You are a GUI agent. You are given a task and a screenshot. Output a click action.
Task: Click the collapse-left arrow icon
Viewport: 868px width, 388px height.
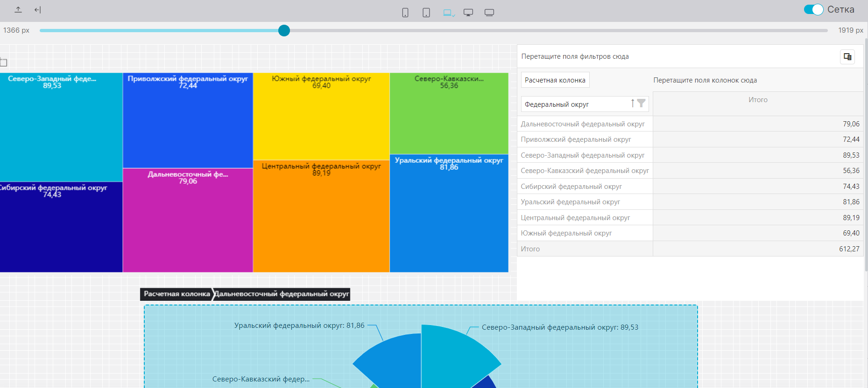point(38,10)
